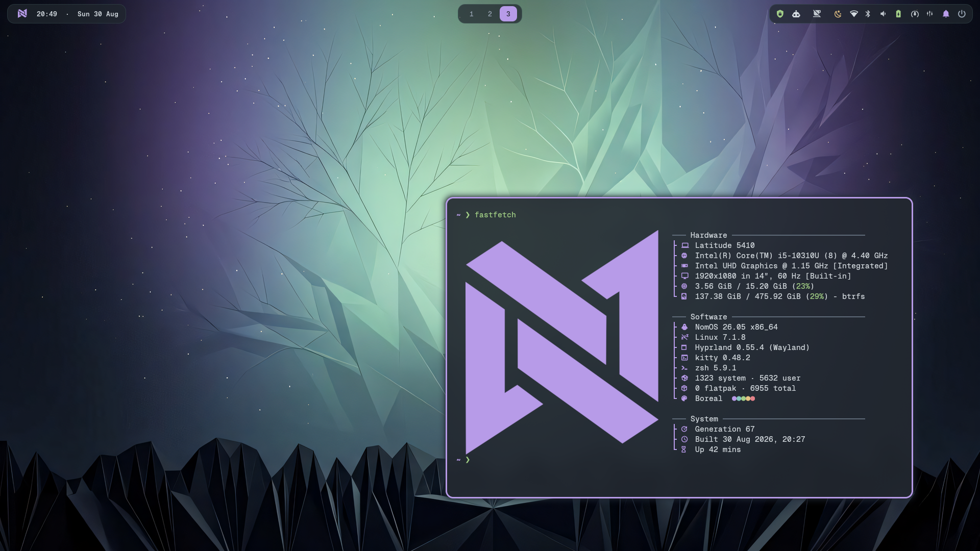Click the Up 42 mins line
980x551 pixels.
pyautogui.click(x=718, y=449)
